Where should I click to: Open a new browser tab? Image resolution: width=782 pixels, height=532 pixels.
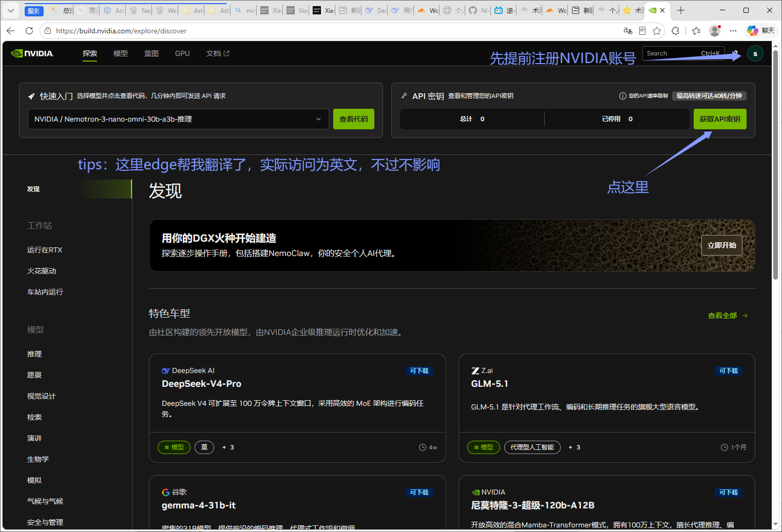pos(681,10)
